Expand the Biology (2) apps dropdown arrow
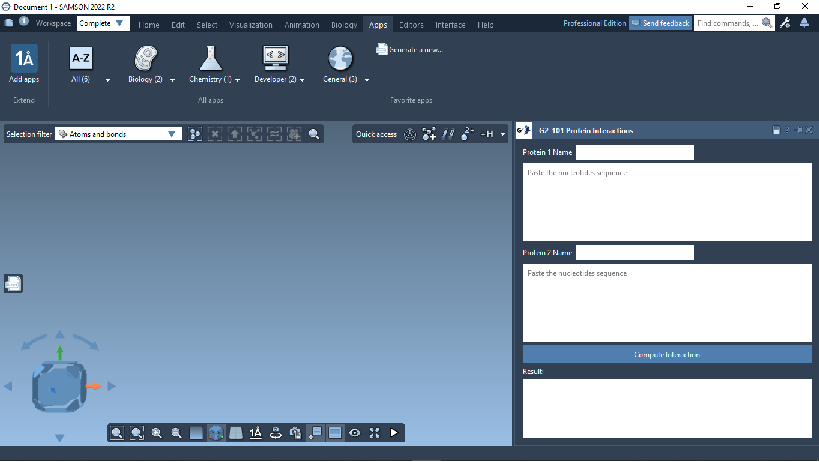The width and height of the screenshot is (819, 462). 173,80
